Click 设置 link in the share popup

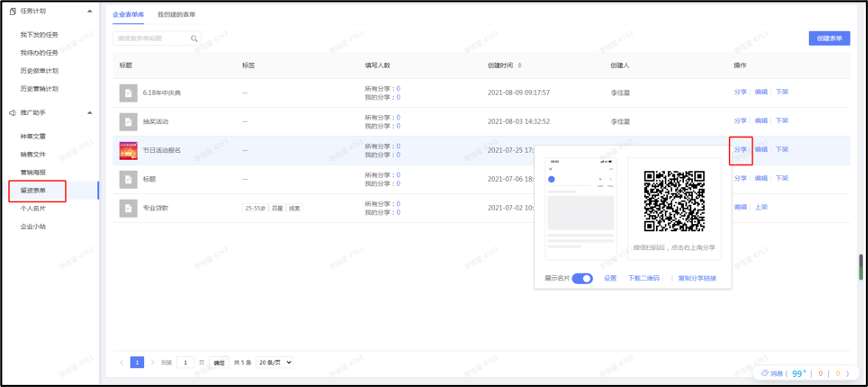[610, 278]
